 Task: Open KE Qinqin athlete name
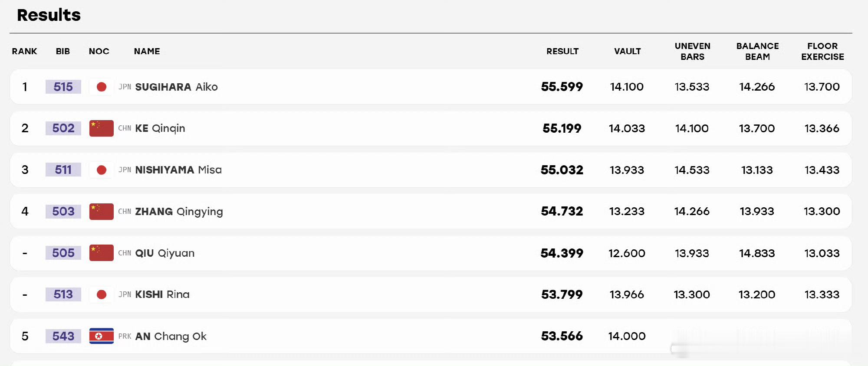pyautogui.click(x=160, y=128)
